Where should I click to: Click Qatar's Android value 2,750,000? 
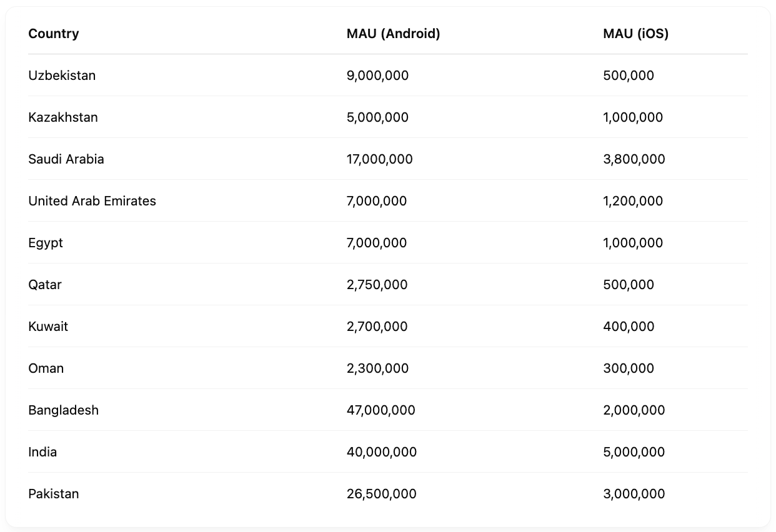click(377, 285)
